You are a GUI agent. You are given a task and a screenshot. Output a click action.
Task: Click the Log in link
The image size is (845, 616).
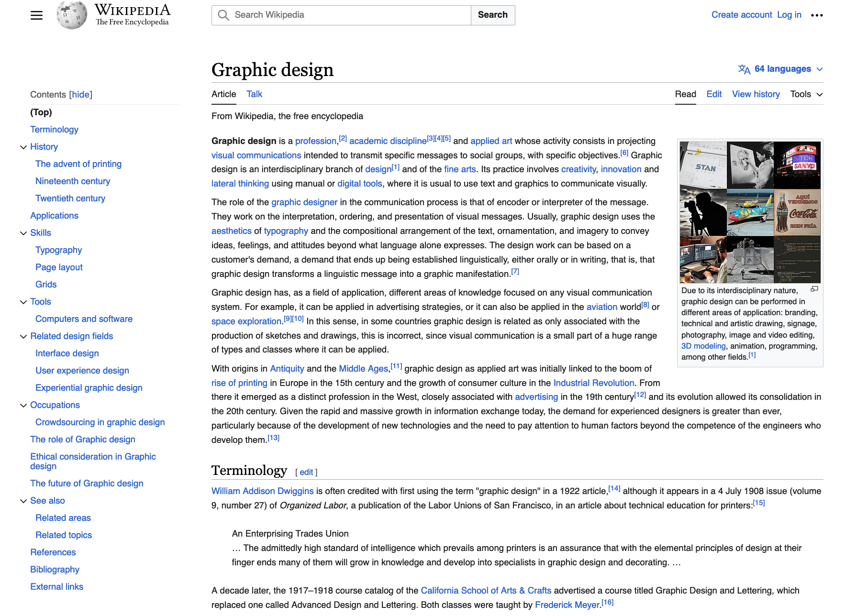pyautogui.click(x=789, y=15)
